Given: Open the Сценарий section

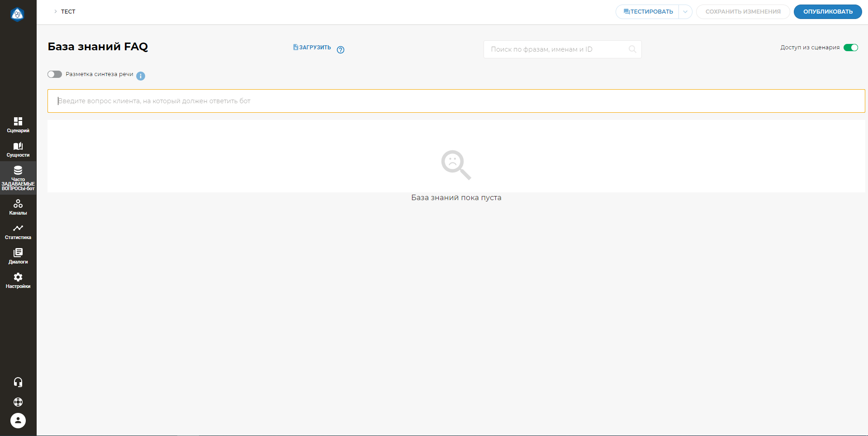Looking at the screenshot, I should click(18, 125).
